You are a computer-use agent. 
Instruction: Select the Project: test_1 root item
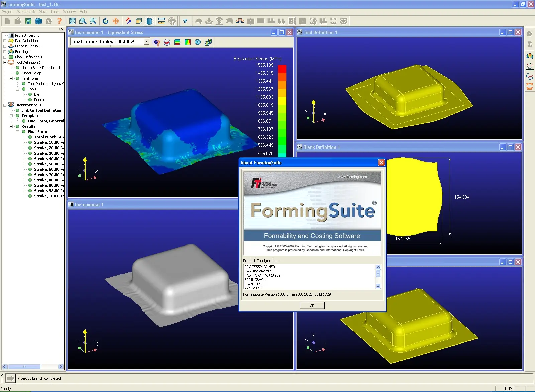[x=27, y=35]
